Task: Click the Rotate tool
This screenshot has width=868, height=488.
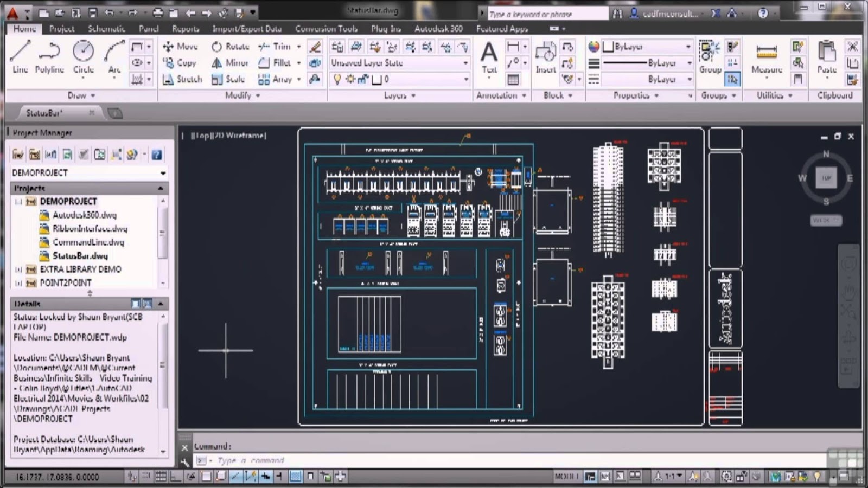Action: pyautogui.click(x=231, y=47)
